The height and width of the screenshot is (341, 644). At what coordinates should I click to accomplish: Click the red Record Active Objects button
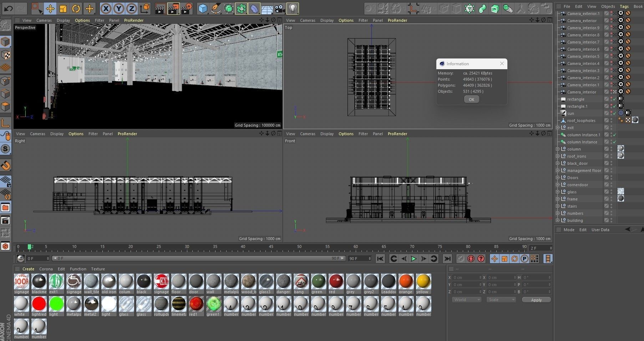(471, 259)
